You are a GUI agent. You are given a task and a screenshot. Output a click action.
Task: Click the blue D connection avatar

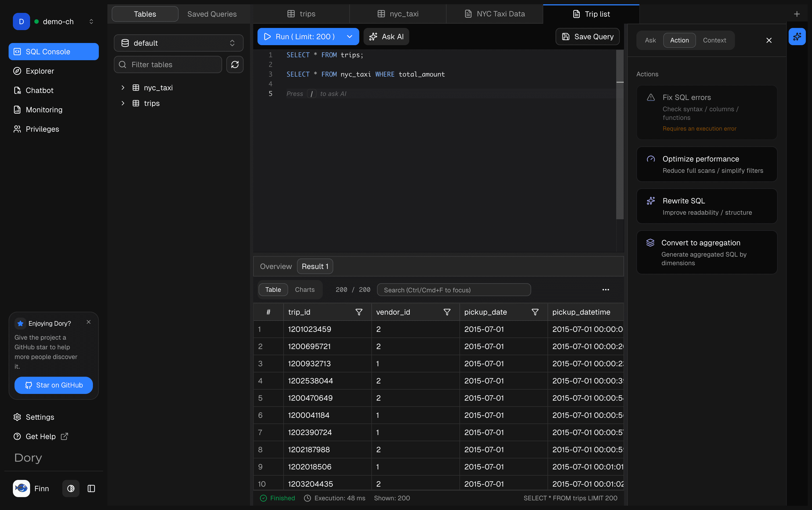[x=21, y=21]
